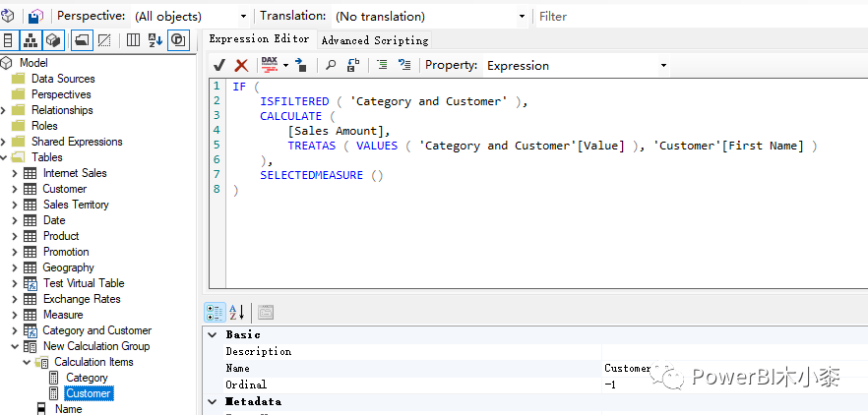The width and height of the screenshot is (868, 415).
Task: Open Find with magnifier icon
Action: (x=331, y=65)
